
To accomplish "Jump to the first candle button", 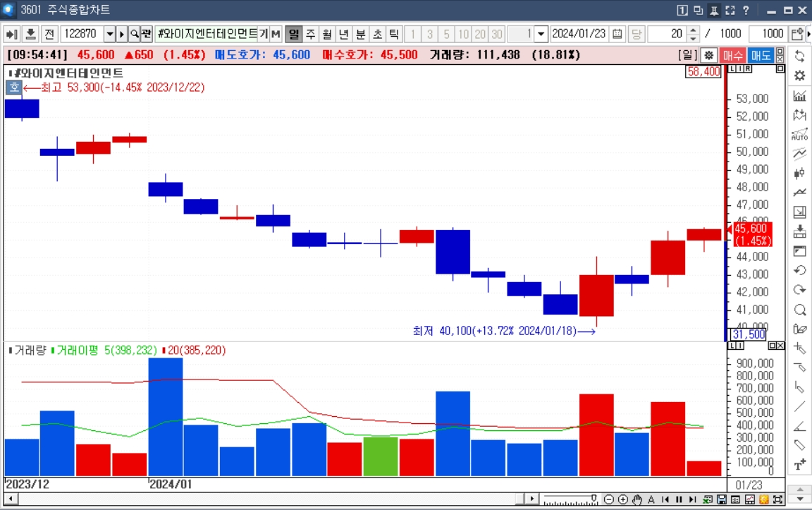I will [665, 499].
